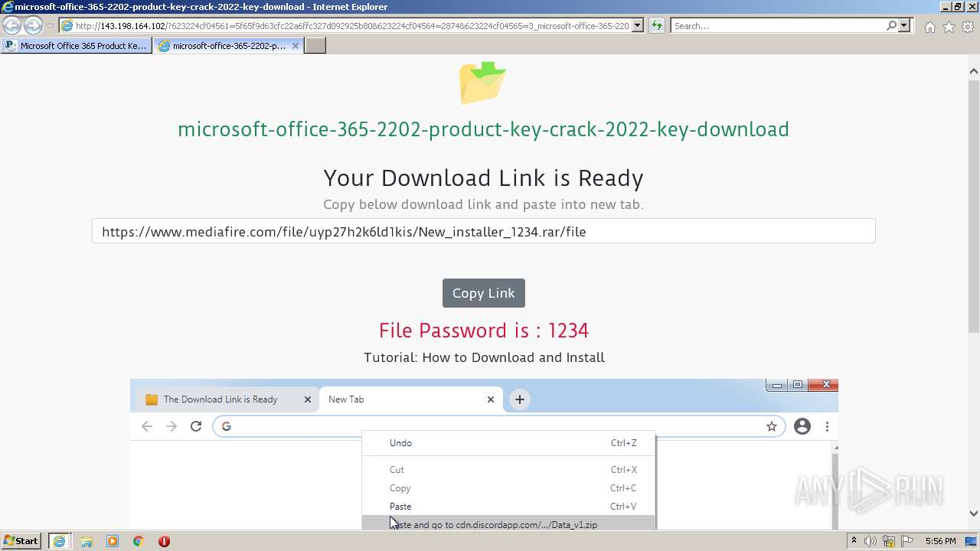Screen dimensions: 980x551
Task: Click the 5:56 PM taskbar clock
Action: click(940, 541)
